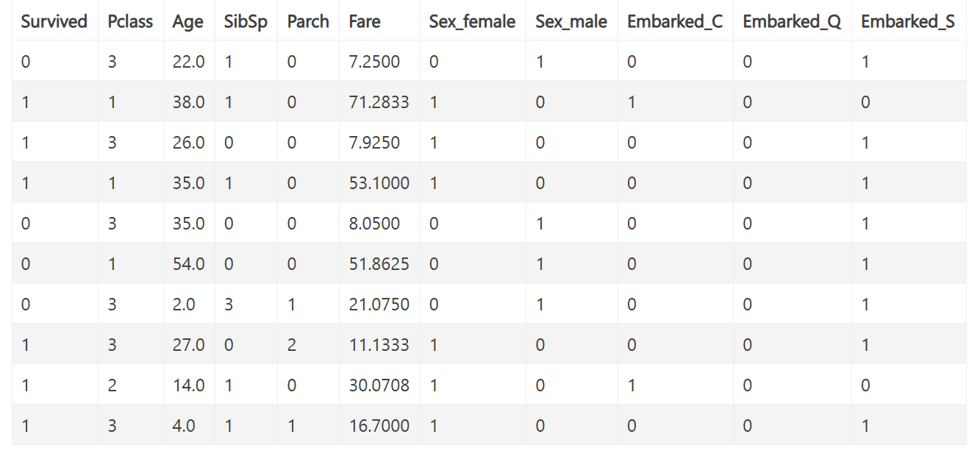Select the Fare value 30.0708

point(379,385)
